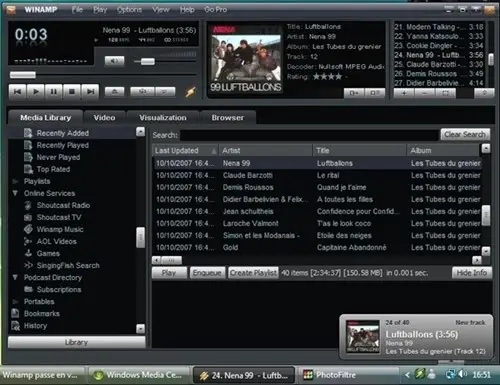Open the Options menu

pyautogui.click(x=129, y=10)
